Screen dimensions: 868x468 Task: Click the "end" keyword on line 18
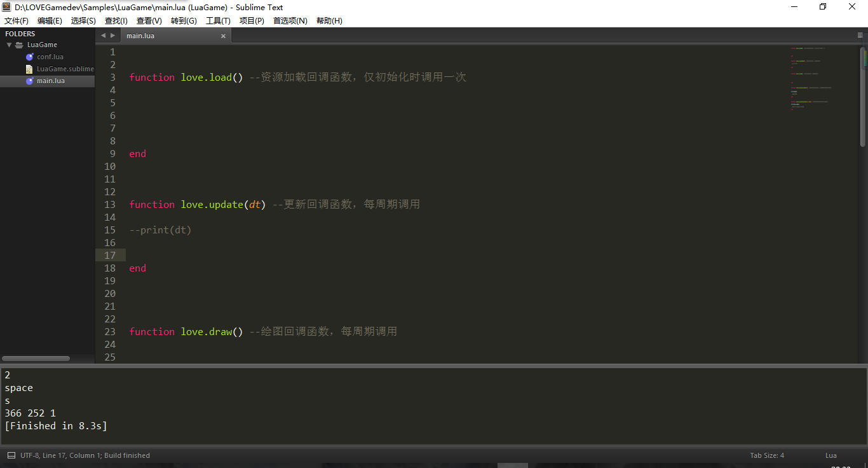click(x=138, y=268)
